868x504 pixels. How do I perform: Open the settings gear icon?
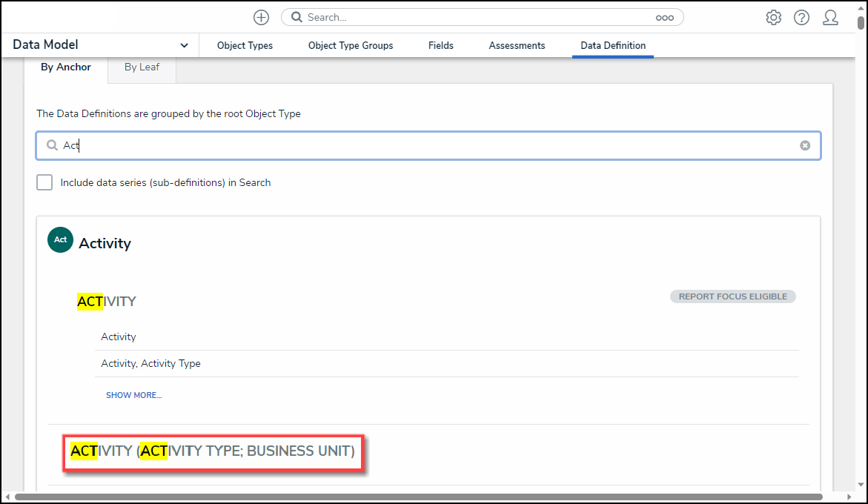coord(773,17)
